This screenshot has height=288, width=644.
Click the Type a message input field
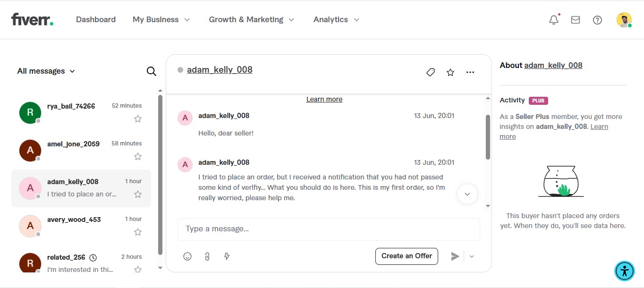click(x=329, y=229)
